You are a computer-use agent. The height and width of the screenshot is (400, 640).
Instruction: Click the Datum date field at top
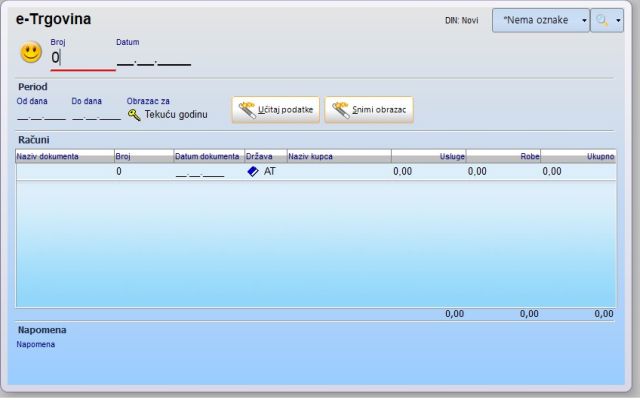pos(153,59)
